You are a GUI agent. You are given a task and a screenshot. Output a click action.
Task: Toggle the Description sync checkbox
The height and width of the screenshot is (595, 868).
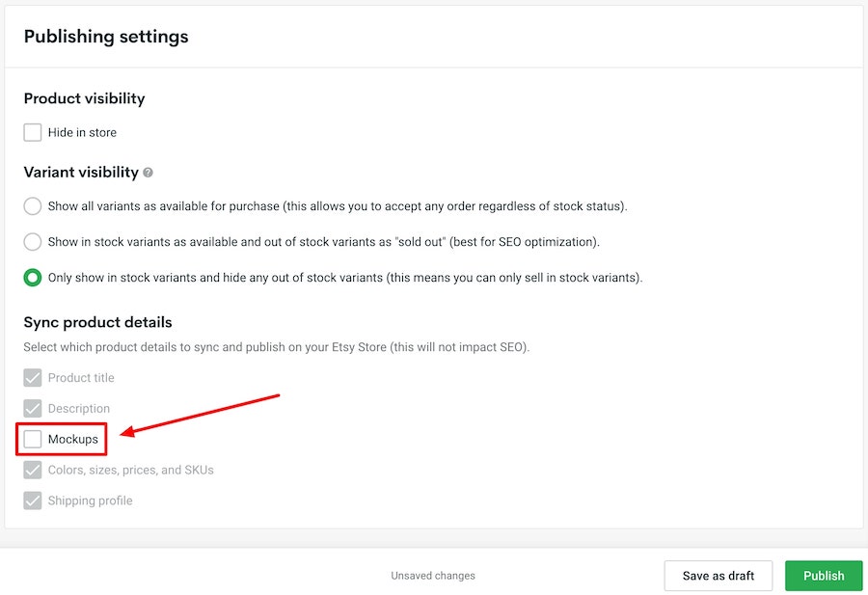click(x=33, y=409)
